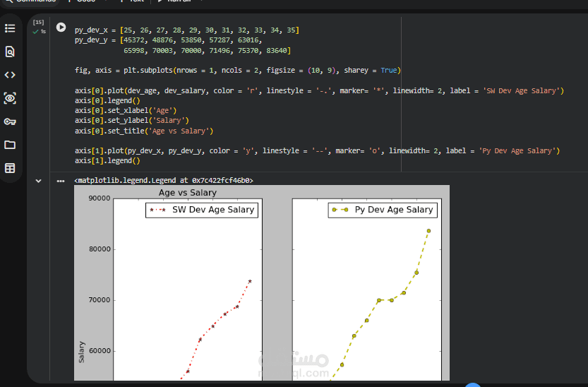This screenshot has height=387, width=588.
Task: Click the py_dev_x list definition line
Action: pos(187,30)
